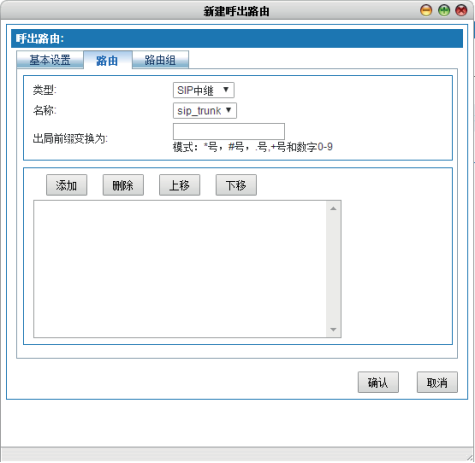The image size is (475, 463).
Task: Open the 路由组 tab
Action: [x=160, y=60]
